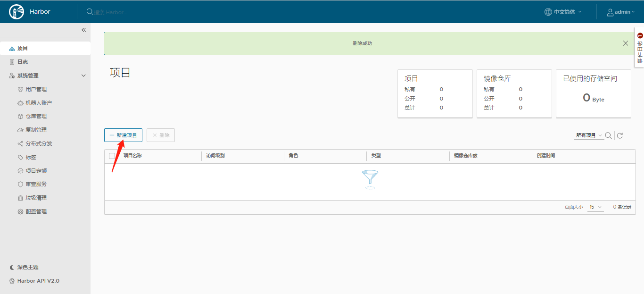Sort by 类型 column
Screen dimensions: 644x294
[376, 156]
